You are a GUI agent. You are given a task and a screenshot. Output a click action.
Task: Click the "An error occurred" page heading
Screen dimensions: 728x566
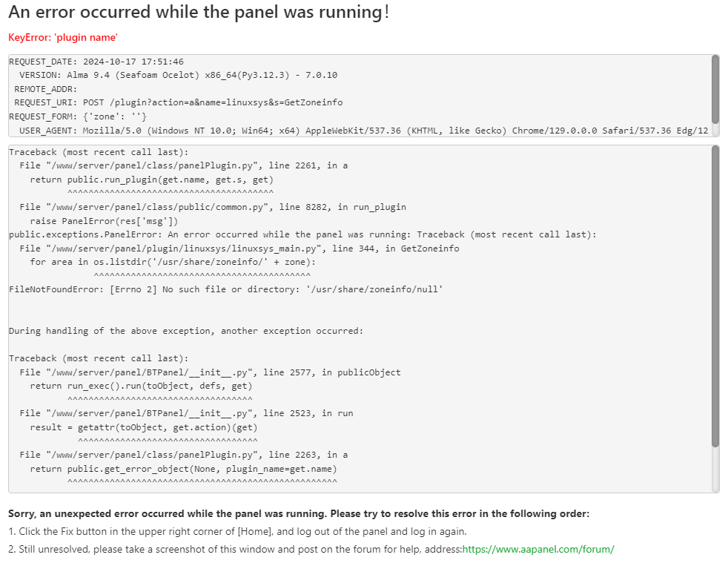tap(199, 13)
